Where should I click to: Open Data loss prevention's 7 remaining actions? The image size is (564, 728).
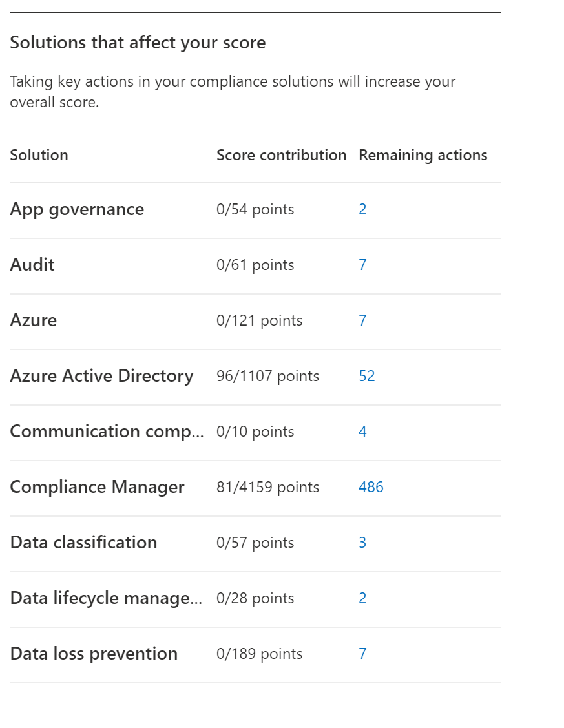[362, 654]
